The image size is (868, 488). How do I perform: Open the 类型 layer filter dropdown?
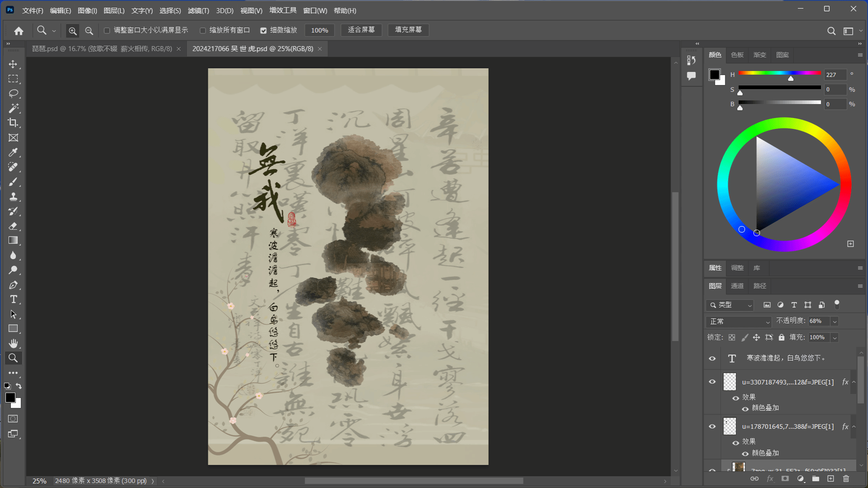pos(730,305)
